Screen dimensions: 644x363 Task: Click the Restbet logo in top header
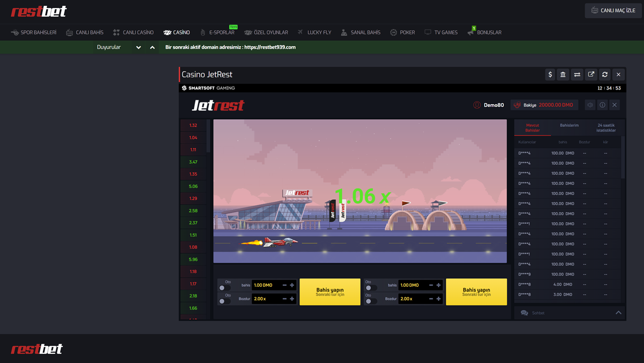pyautogui.click(x=39, y=11)
